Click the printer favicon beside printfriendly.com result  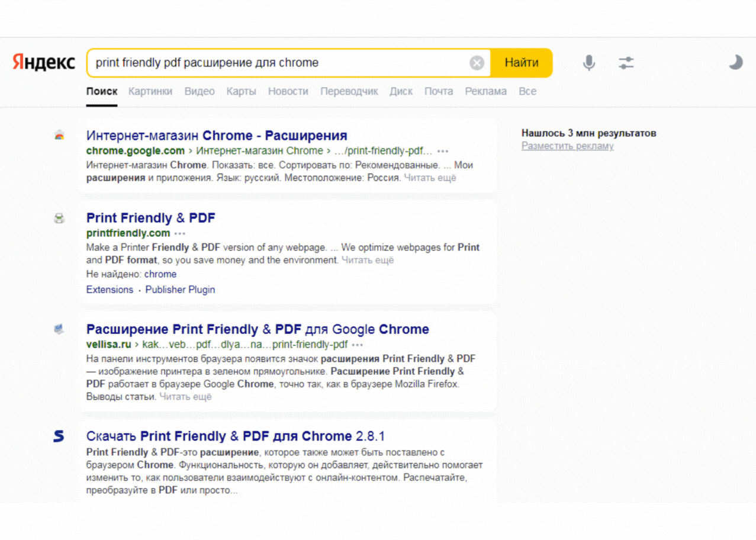pyautogui.click(x=59, y=218)
